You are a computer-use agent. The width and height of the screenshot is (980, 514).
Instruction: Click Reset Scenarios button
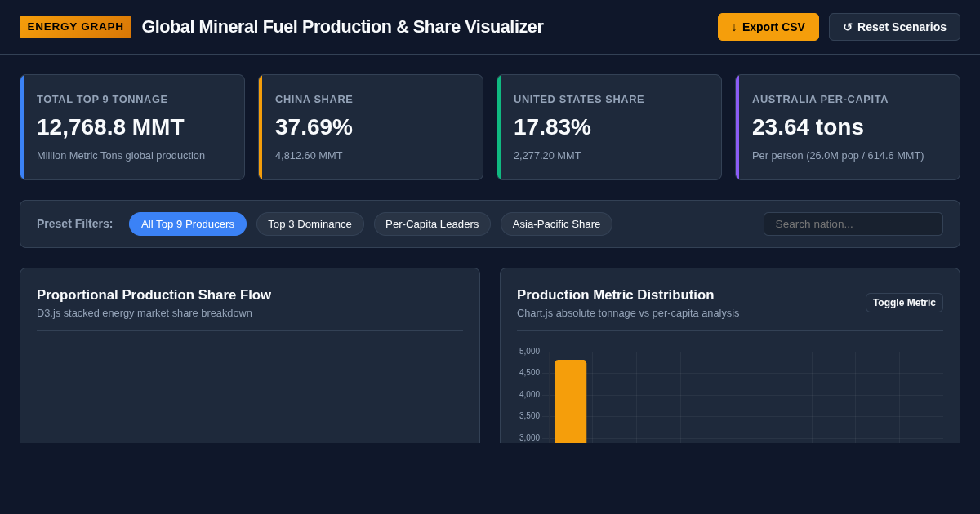click(x=894, y=27)
